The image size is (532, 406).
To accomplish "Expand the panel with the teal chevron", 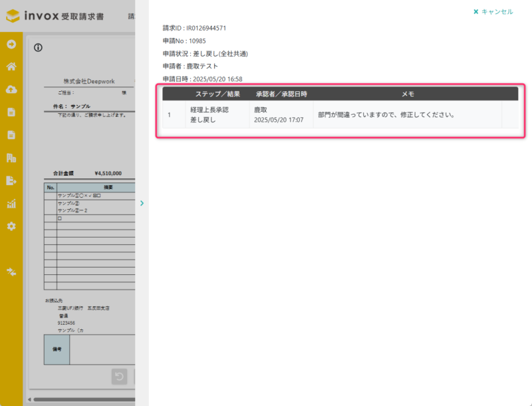I will click(x=142, y=203).
